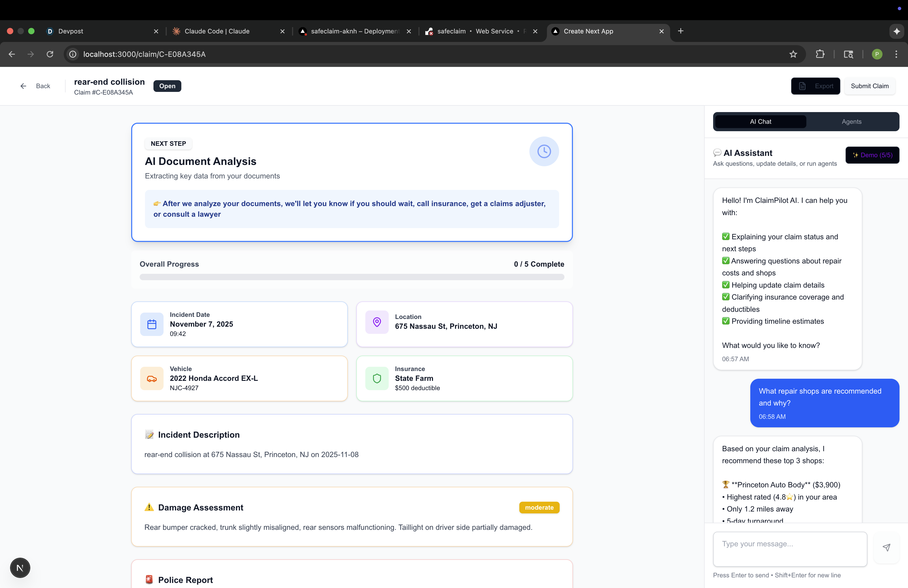The width and height of the screenshot is (908, 588).
Task: Click the orange car icon beside Vehicle
Action: pyautogui.click(x=152, y=378)
